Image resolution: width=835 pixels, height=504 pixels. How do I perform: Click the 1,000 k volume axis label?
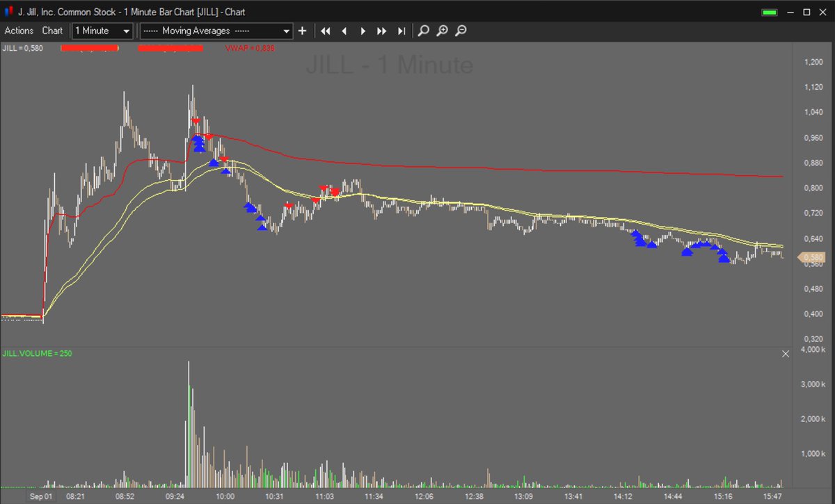point(811,454)
